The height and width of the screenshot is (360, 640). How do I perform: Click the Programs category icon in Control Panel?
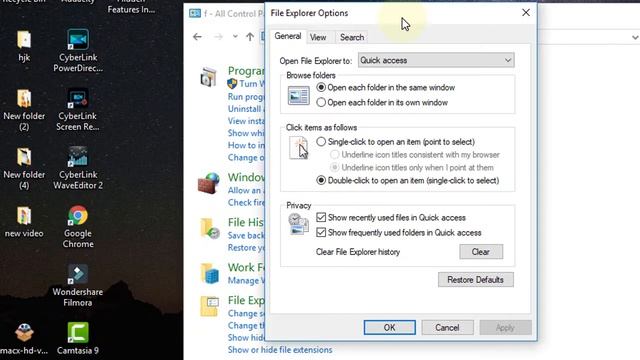pos(209,76)
